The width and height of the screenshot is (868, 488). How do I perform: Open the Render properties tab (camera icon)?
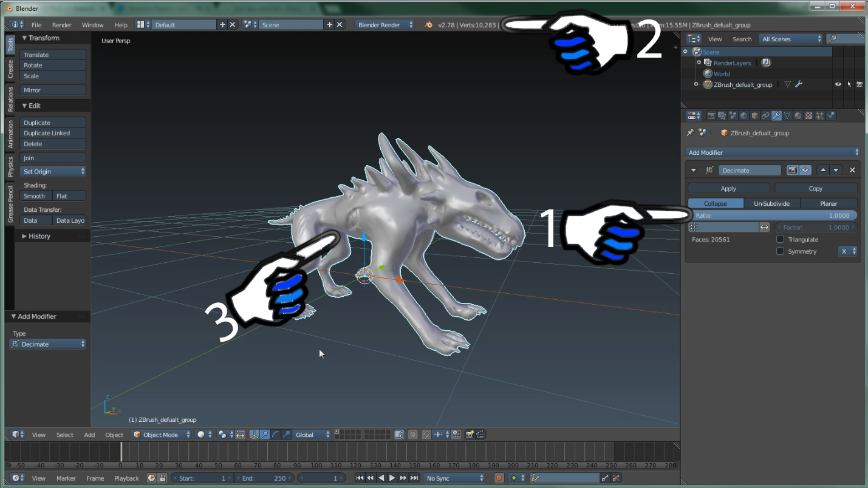[711, 115]
